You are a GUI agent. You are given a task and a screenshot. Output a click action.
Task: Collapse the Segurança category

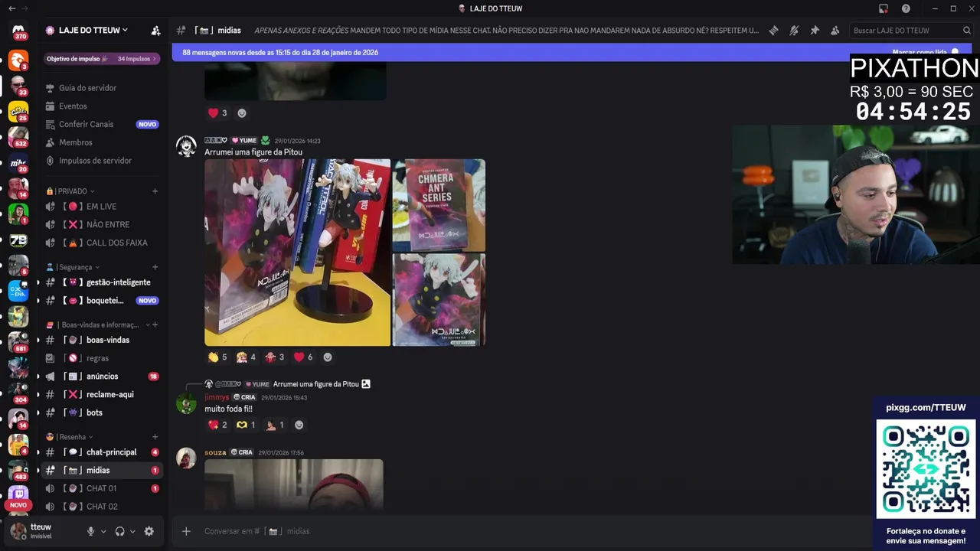click(71, 267)
